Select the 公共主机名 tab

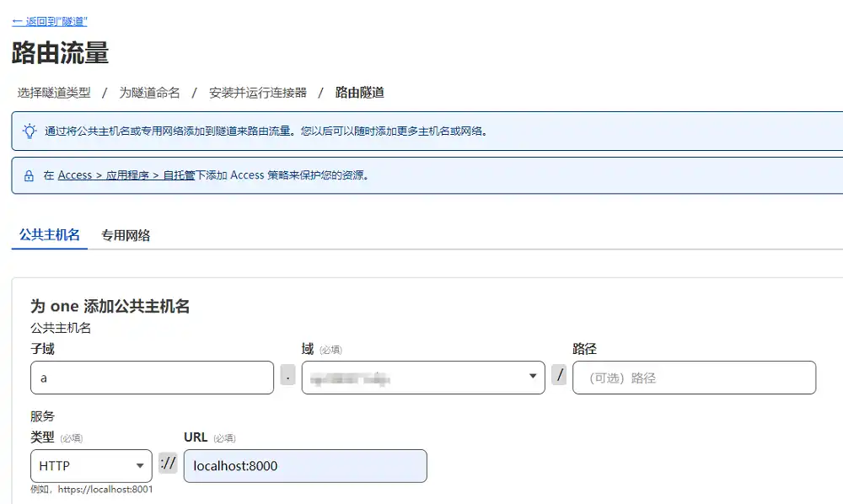[x=50, y=235]
